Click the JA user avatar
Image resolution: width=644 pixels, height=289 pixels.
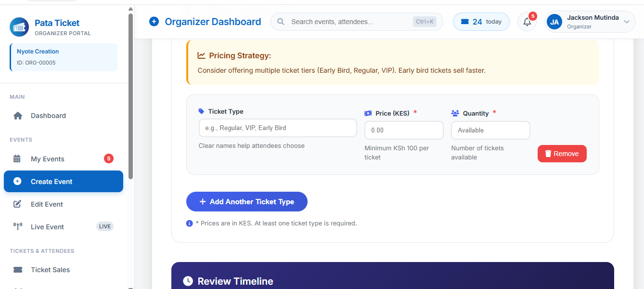click(554, 22)
